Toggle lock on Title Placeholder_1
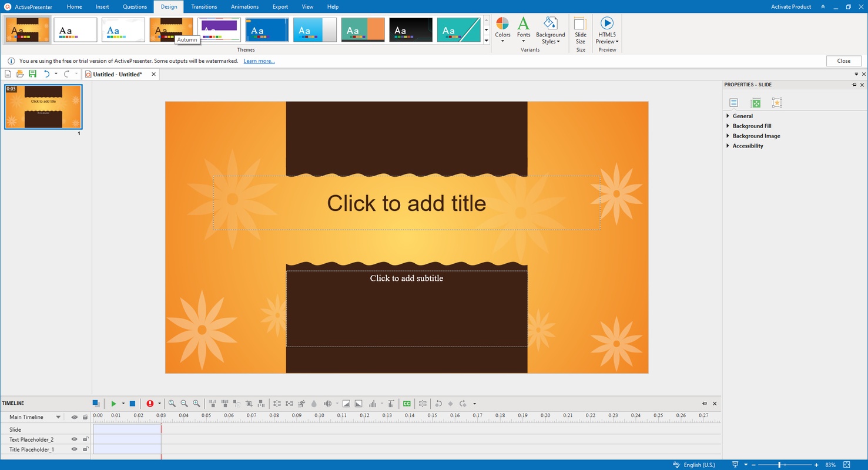This screenshot has height=470, width=868. tap(85, 449)
